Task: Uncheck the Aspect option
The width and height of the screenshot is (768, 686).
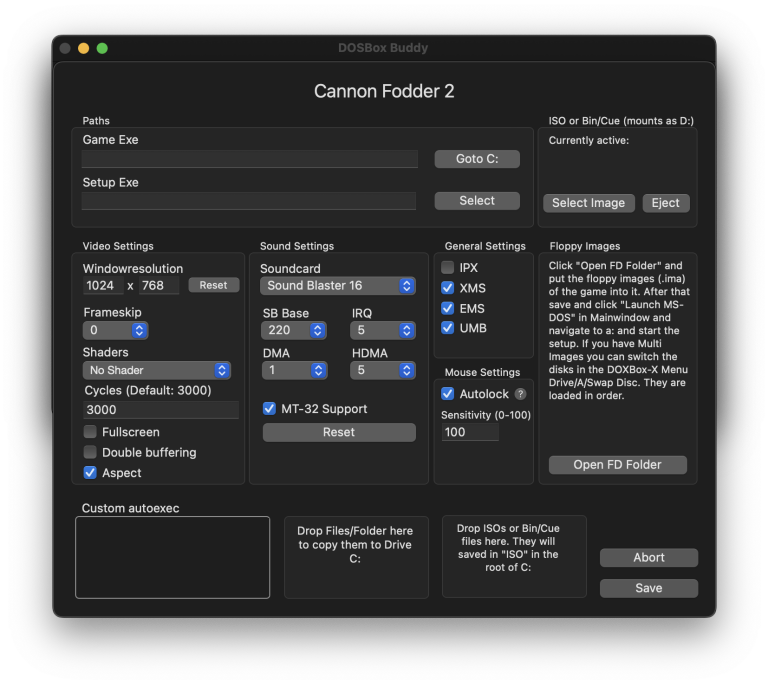Action: [x=90, y=473]
